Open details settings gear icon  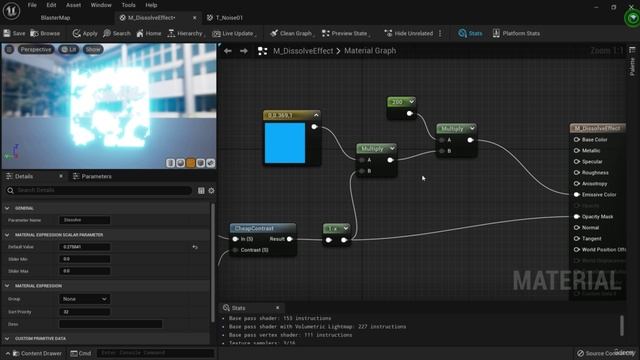[x=211, y=191]
